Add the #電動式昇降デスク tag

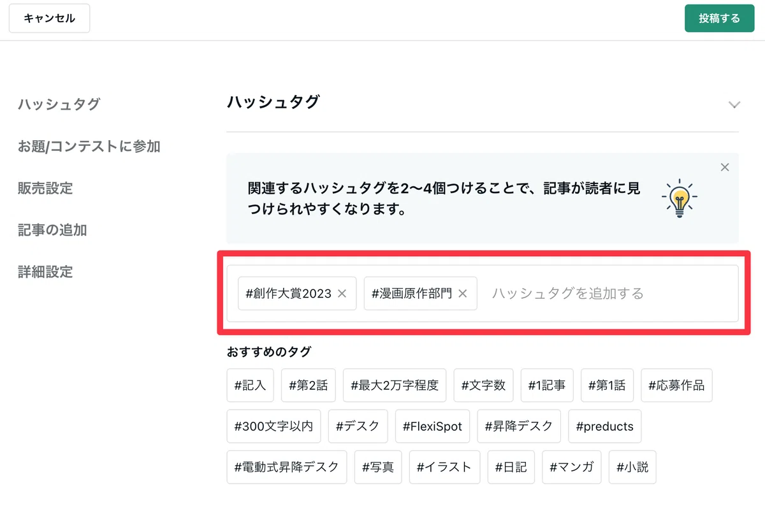286,467
